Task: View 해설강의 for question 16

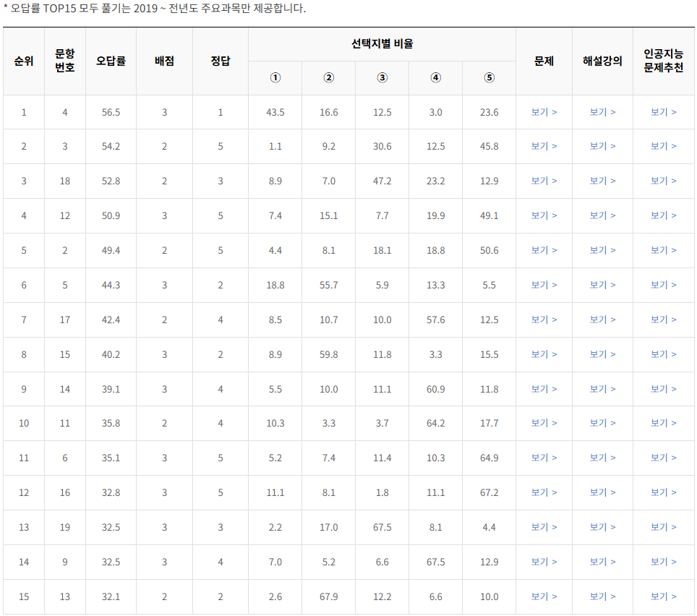Action: (x=602, y=492)
